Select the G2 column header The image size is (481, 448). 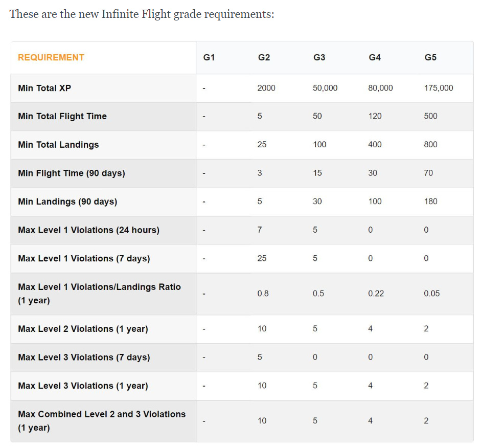(x=264, y=57)
